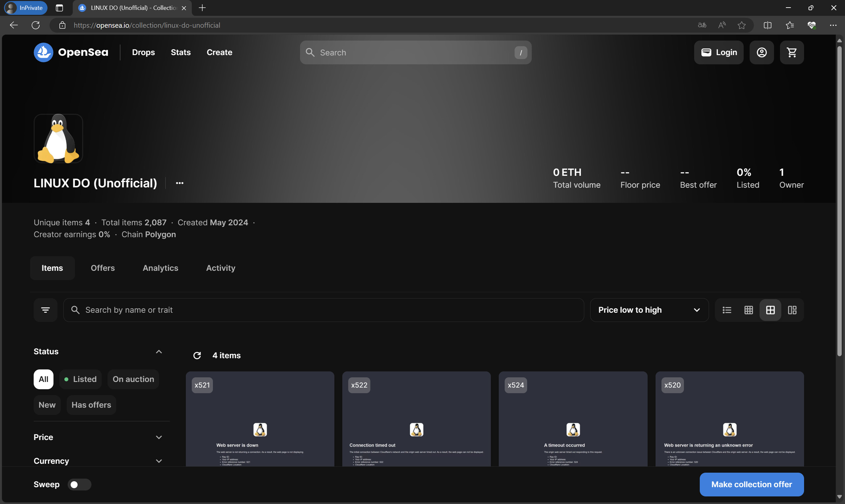Open the account profile icon
Screen dimensions: 845x504
tap(762, 52)
